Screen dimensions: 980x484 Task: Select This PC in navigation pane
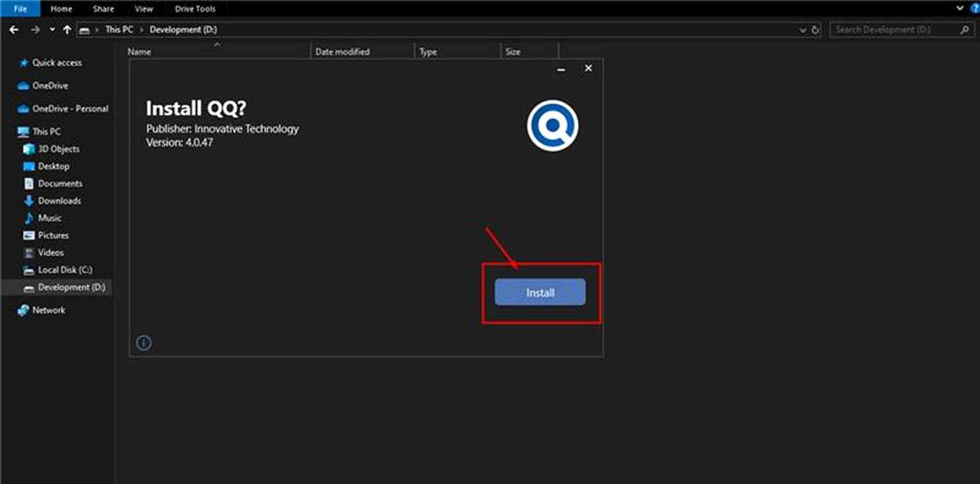47,131
